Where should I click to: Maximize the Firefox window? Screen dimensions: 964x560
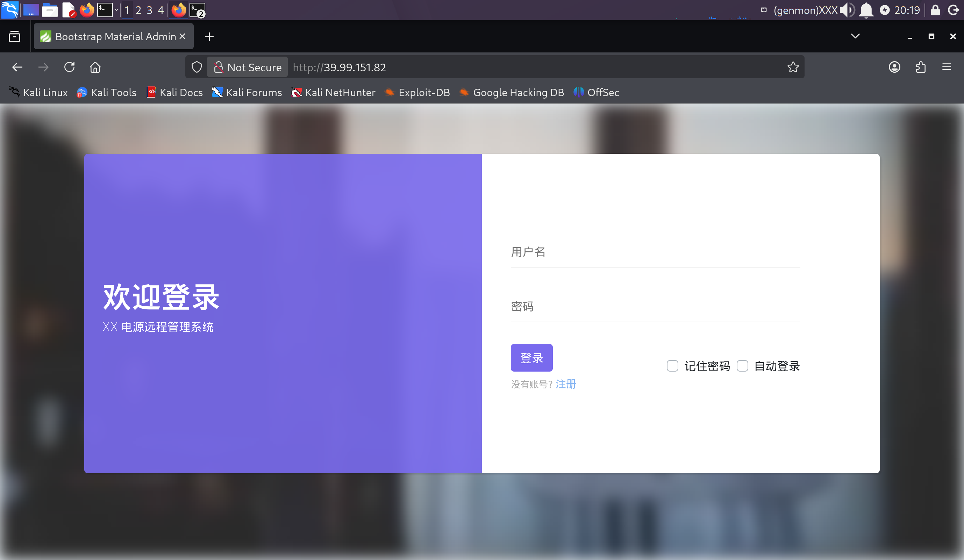tap(931, 36)
